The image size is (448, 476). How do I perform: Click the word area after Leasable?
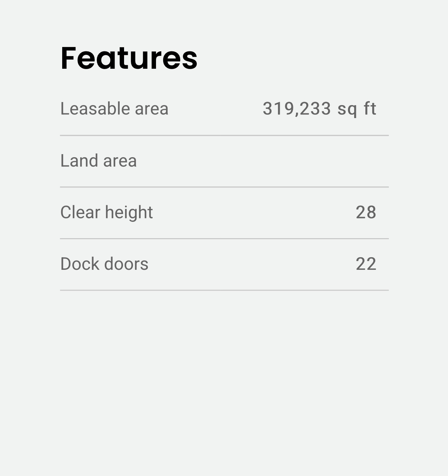coord(152,109)
